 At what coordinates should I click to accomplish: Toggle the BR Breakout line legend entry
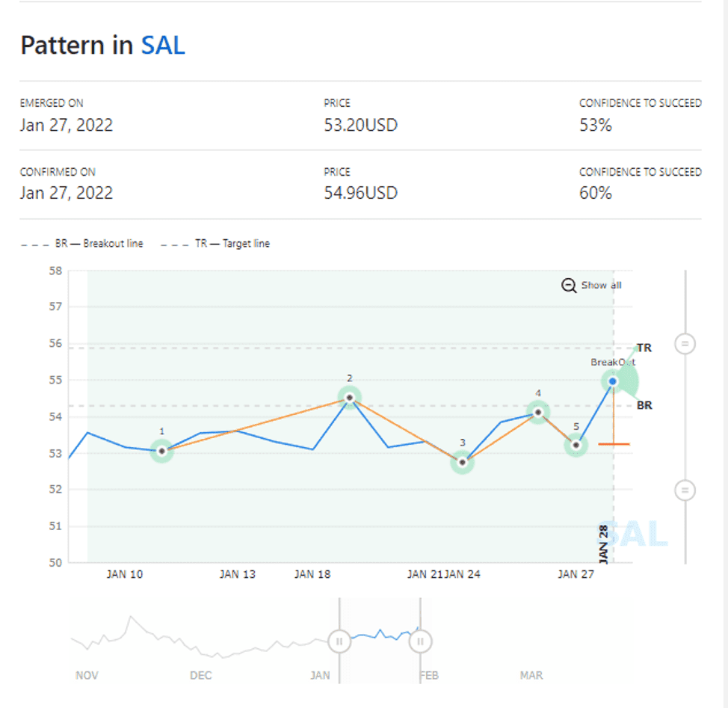pyautogui.click(x=82, y=244)
